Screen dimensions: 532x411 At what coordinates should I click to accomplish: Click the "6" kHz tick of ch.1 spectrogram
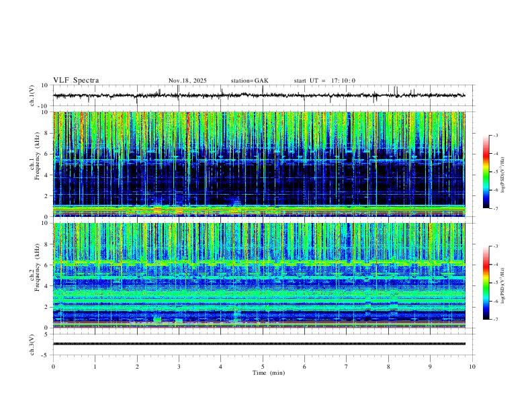[x=47, y=154]
